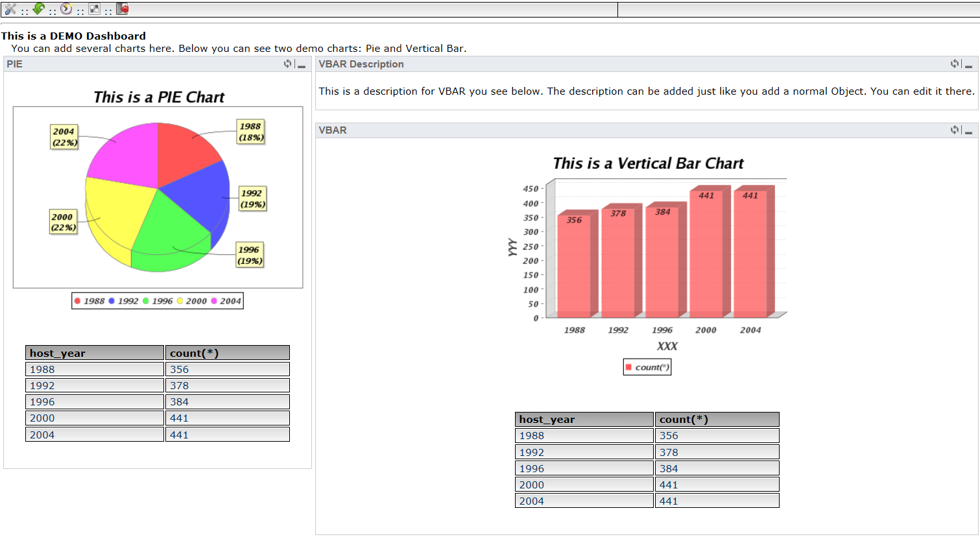
Task: Click the clock schedule icon in toolbar
Action: (66, 9)
